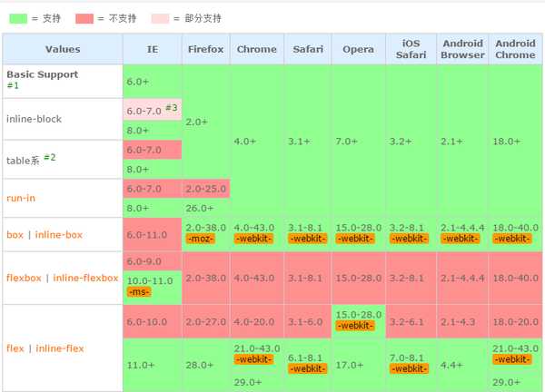Click Firefox 2.0-27.0 flex cell
Image resolution: width=545 pixels, height=392 pixels.
click(x=206, y=321)
